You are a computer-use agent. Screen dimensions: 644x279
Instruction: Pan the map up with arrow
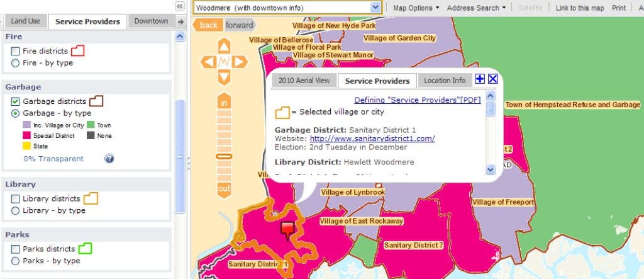[225, 46]
